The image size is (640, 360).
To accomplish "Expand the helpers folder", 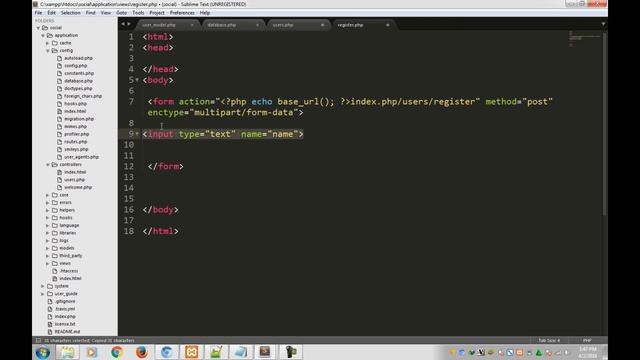I will point(48,210).
